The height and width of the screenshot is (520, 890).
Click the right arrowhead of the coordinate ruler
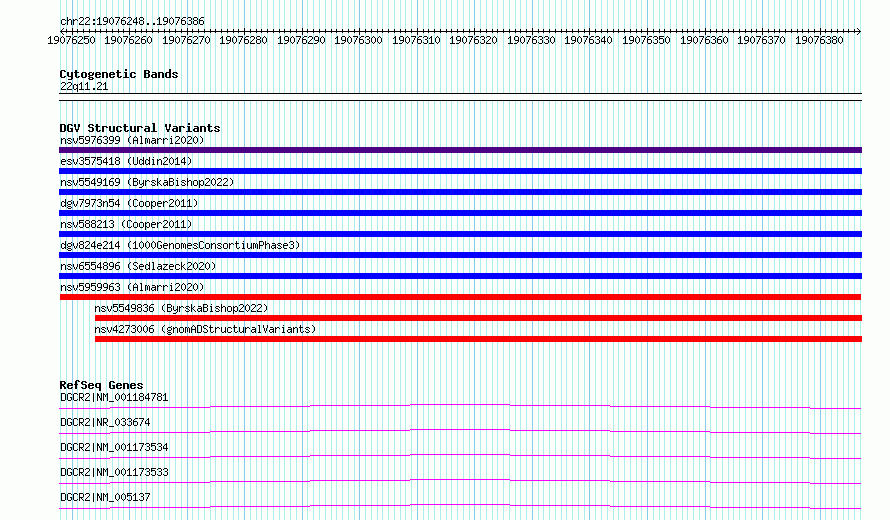[x=859, y=31]
